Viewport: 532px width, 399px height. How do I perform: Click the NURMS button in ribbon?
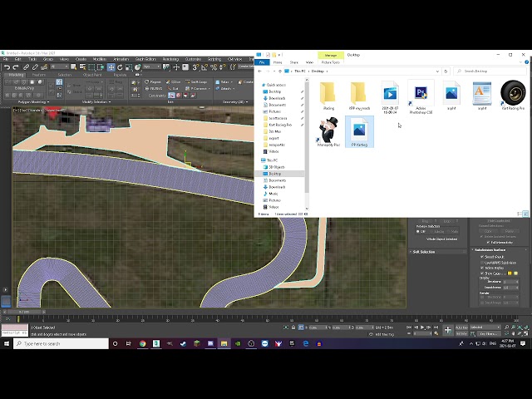[x=154, y=89]
